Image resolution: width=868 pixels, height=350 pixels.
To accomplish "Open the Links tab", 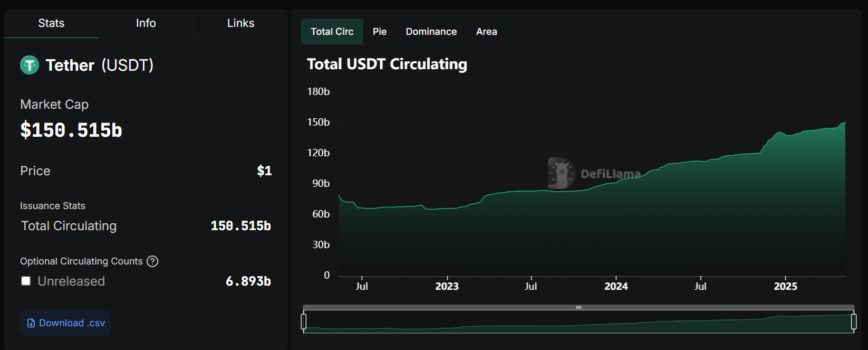I will click(x=240, y=23).
